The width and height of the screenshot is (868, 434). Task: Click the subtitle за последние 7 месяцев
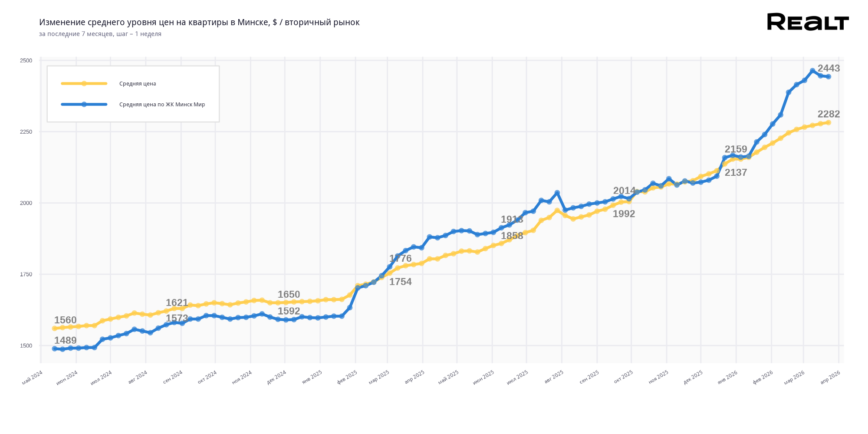pyautogui.click(x=100, y=34)
